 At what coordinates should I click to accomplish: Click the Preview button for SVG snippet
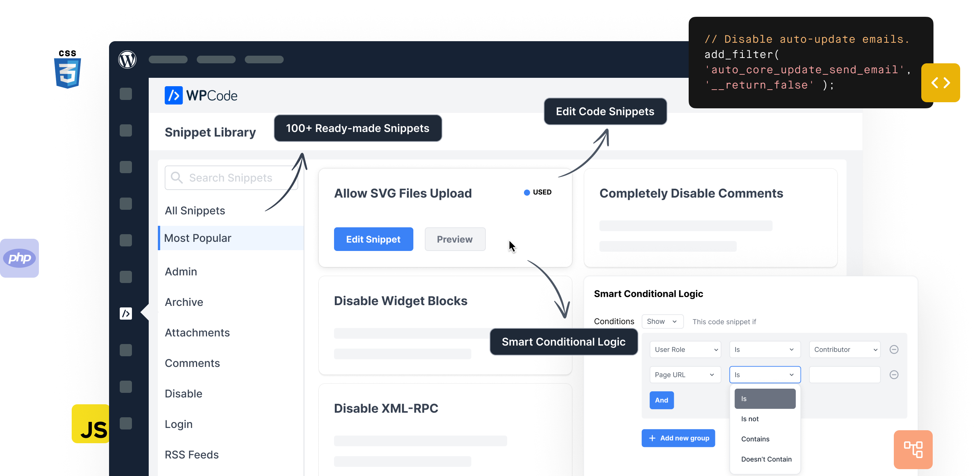click(x=455, y=239)
